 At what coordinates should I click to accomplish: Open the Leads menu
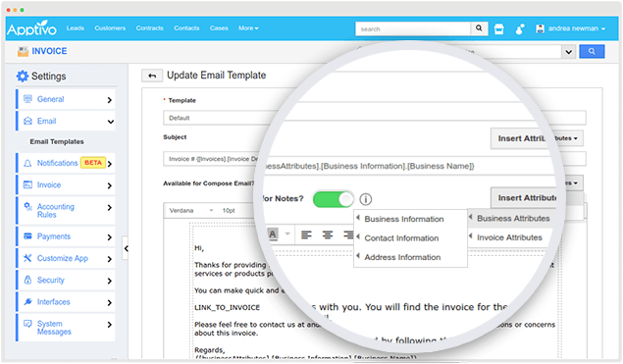point(76,28)
